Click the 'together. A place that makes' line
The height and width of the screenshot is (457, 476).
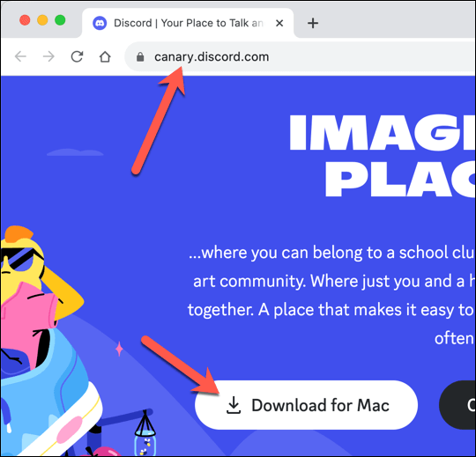pyautogui.click(x=331, y=310)
